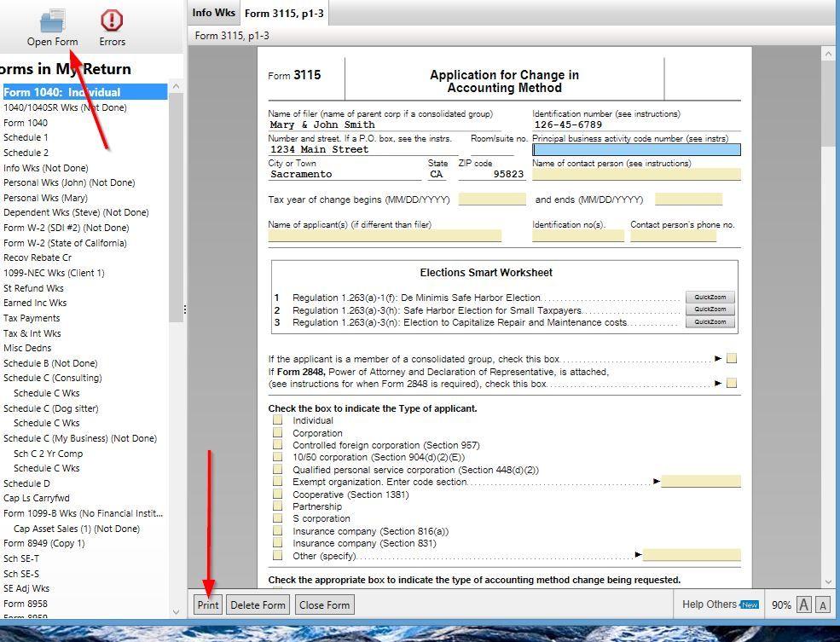840x642 pixels.
Task: Switch to the Info Wks tab
Action: click(x=213, y=13)
